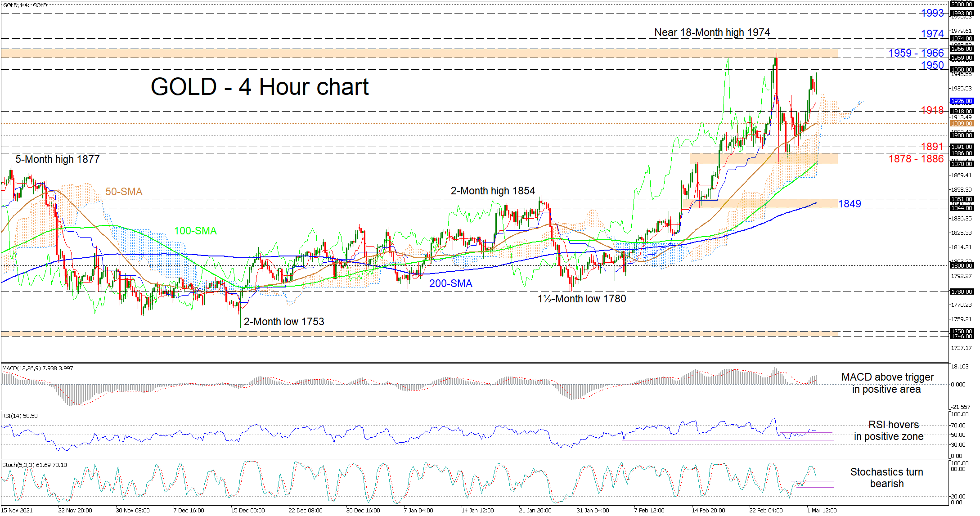Screen dimensions: 980x516
Task: Click the blue 1849 level label
Action: pyautogui.click(x=850, y=204)
